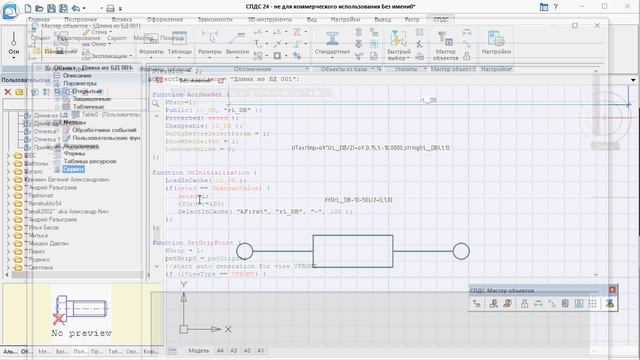The width and height of the screenshot is (640, 360).
Task: Launch Быстрый выбор quick selection
Action: coord(399,46)
